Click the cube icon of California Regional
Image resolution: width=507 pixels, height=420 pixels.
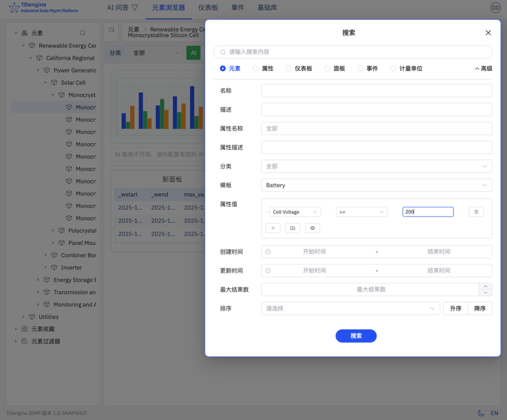39,58
